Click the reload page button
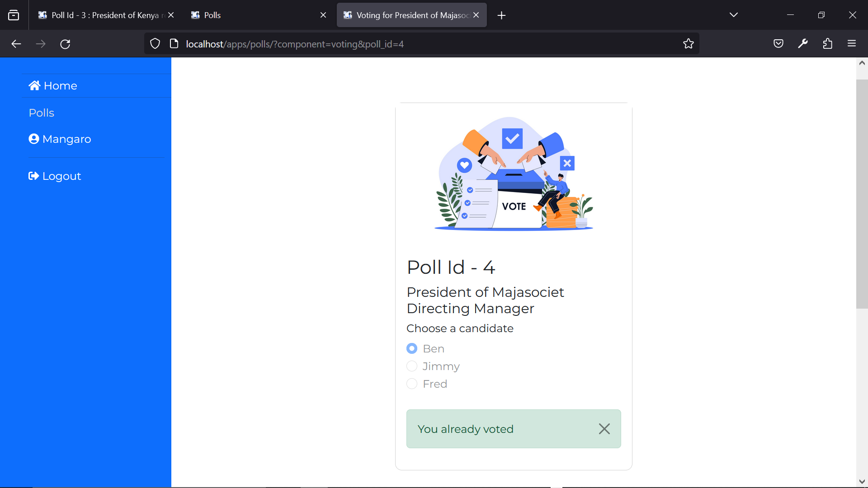The width and height of the screenshot is (868, 488). pyautogui.click(x=65, y=43)
